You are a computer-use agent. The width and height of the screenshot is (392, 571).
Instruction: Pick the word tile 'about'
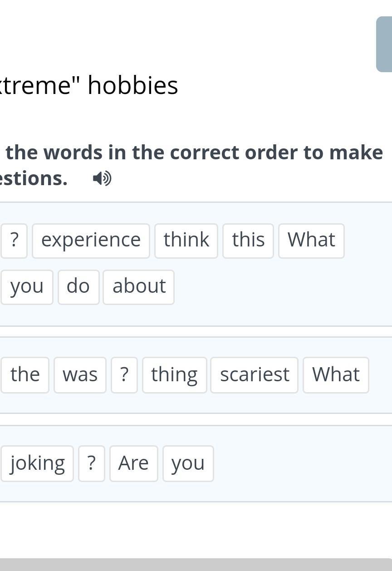(139, 287)
